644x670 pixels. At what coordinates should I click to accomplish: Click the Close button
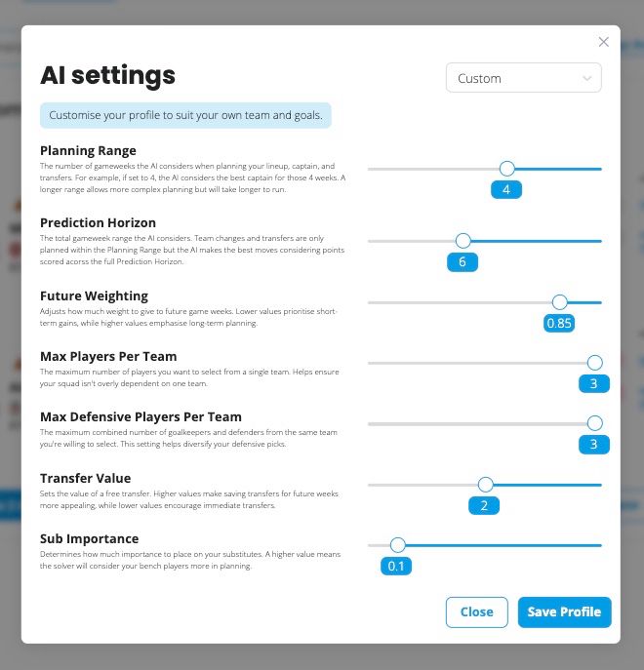477,611
